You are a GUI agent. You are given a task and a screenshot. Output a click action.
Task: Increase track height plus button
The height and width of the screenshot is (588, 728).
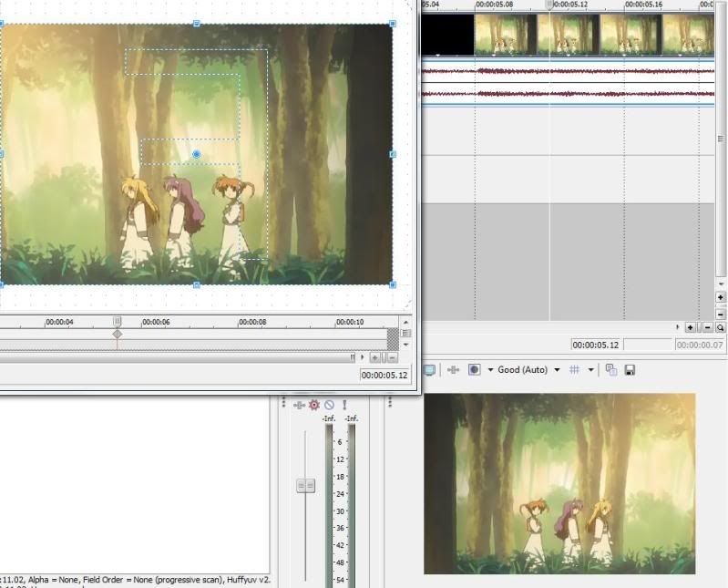pos(721,297)
